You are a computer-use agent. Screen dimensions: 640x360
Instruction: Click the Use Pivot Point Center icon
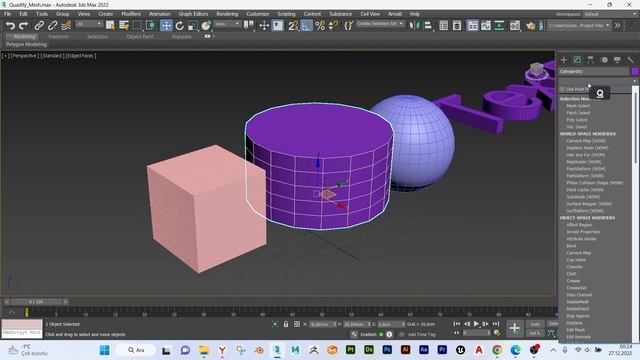pyautogui.click(x=249, y=26)
